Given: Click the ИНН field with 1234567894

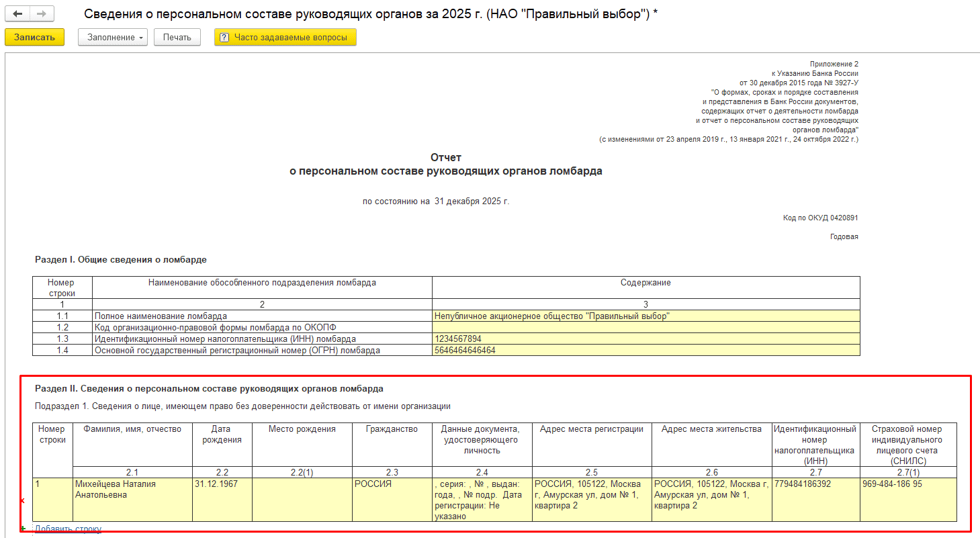Looking at the screenshot, I should 645,339.
